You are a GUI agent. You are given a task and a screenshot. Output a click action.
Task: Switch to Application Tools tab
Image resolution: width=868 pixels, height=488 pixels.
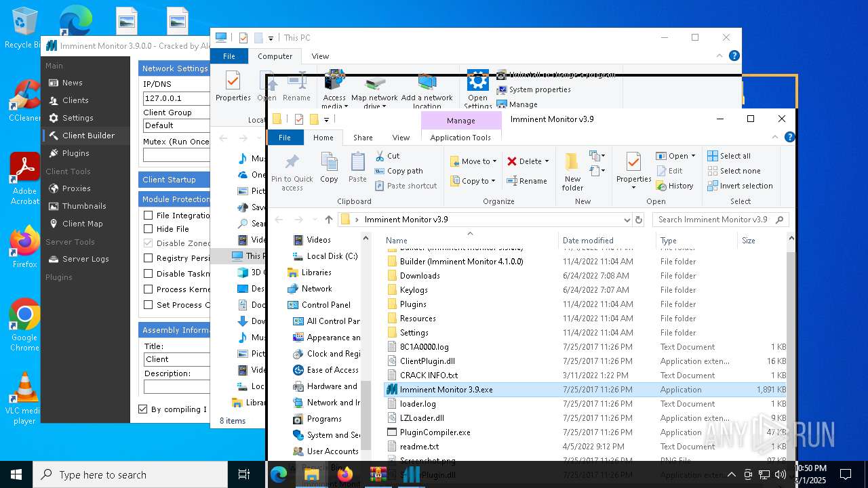click(x=460, y=138)
